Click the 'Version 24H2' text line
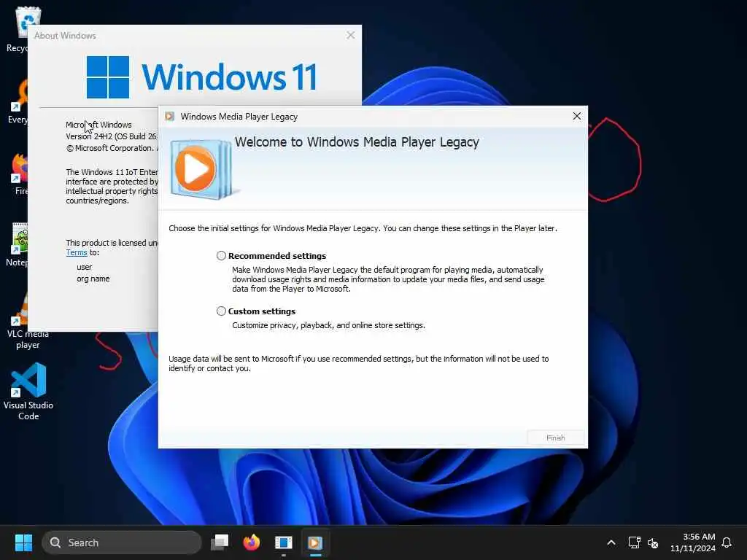747x560 pixels. [111, 136]
